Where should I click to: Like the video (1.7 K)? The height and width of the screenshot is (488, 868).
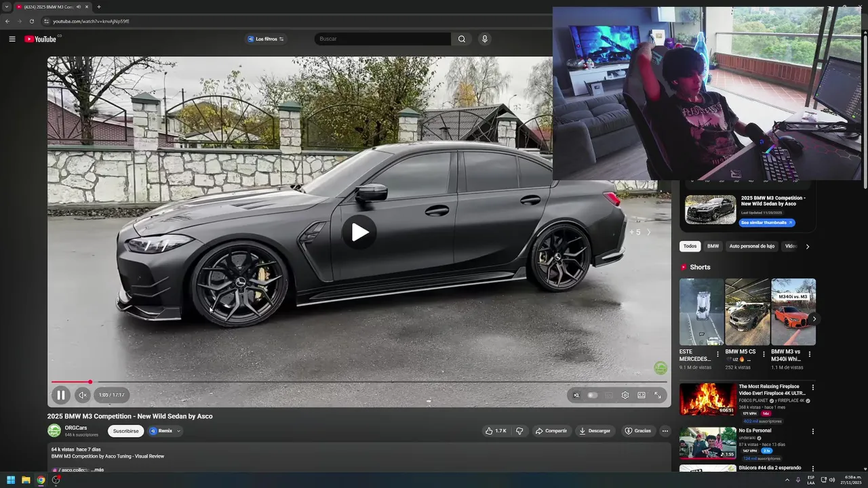496,431
